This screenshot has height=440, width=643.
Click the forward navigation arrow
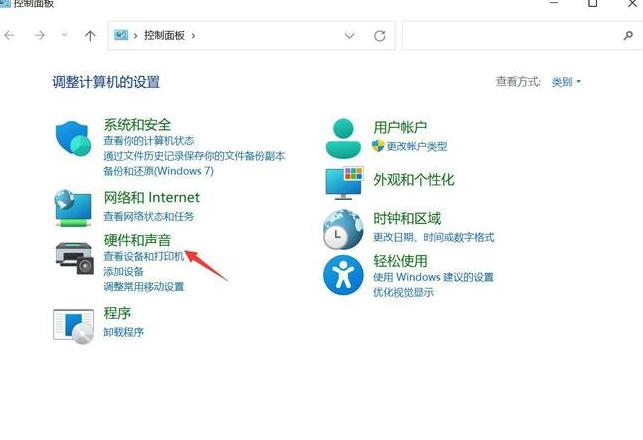coord(39,36)
